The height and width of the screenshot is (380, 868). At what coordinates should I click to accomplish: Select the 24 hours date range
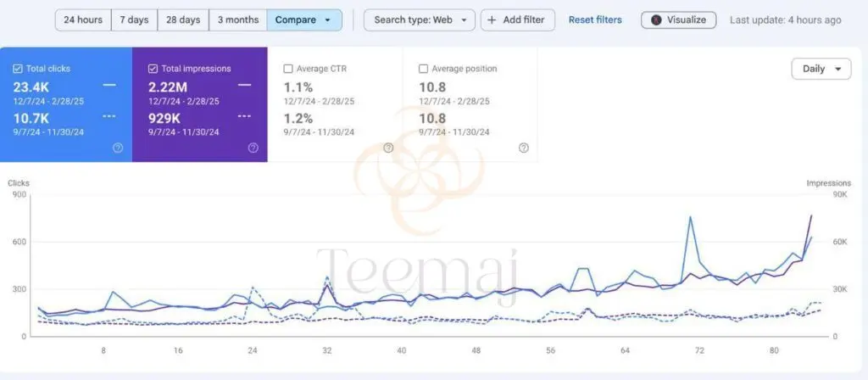click(x=83, y=20)
